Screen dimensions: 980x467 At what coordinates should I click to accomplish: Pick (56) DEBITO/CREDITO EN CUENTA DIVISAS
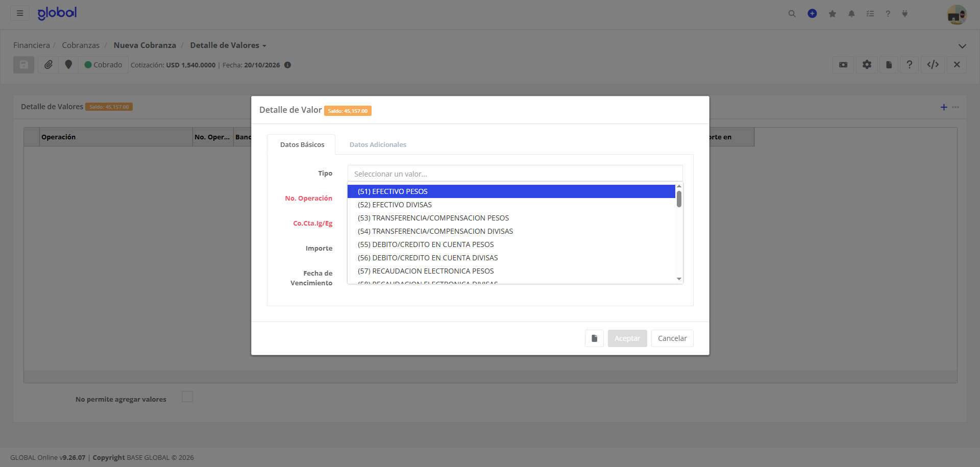click(x=511, y=258)
